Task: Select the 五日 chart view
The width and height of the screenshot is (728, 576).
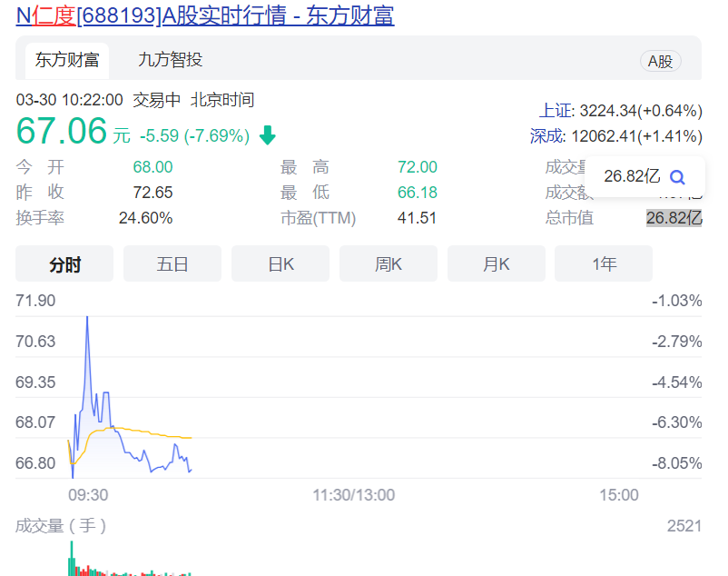Action: (x=172, y=264)
